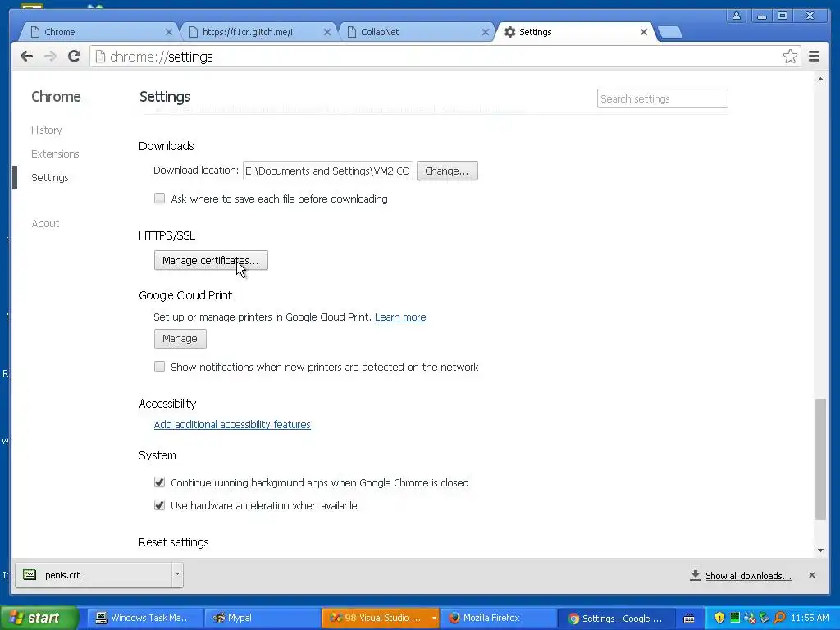Toggle Ask where to save each file

159,199
